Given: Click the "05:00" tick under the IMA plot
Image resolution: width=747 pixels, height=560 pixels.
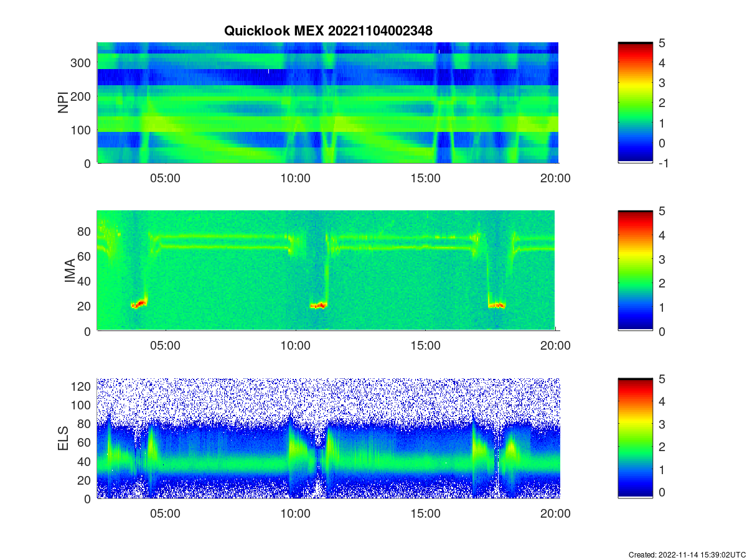Looking at the screenshot, I should point(166,346).
